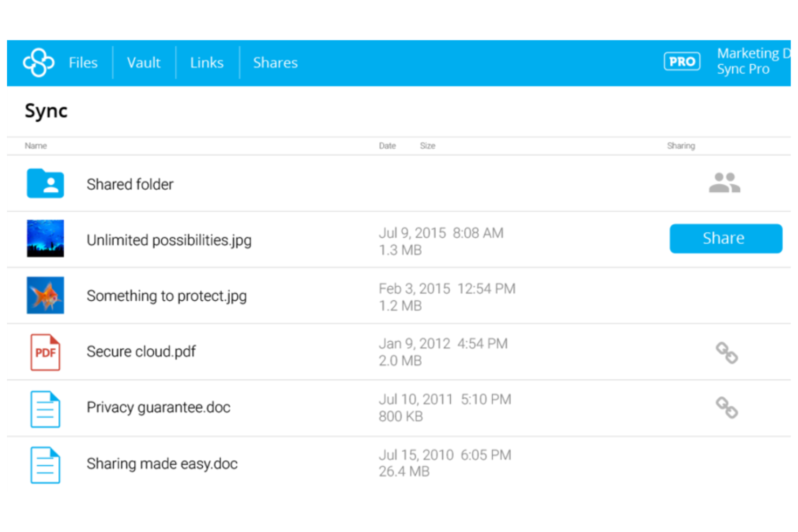Viewport: 798px width, 532px height.
Task: Click the PDF icon for Secure cloud.pdf
Action: coord(45,351)
